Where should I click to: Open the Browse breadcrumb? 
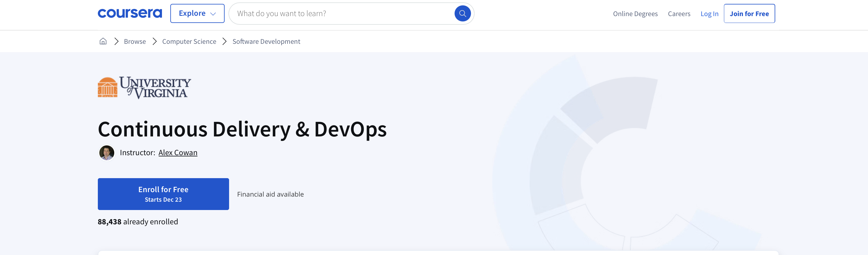135,41
